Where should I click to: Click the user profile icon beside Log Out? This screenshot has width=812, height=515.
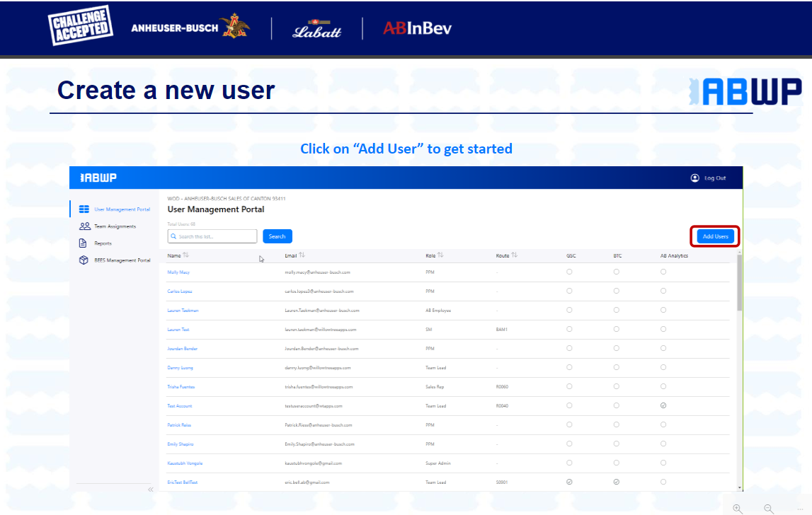[x=695, y=178]
